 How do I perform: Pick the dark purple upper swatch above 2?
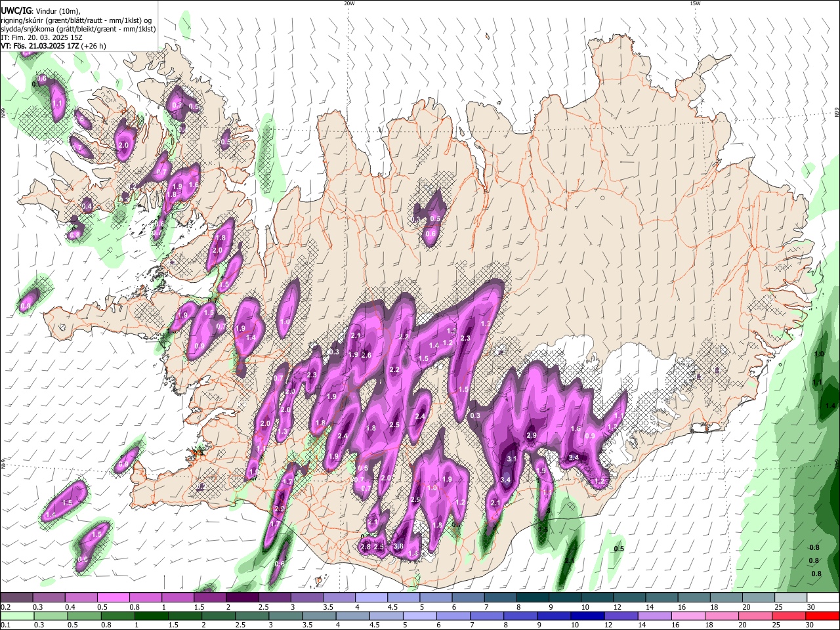click(x=241, y=598)
